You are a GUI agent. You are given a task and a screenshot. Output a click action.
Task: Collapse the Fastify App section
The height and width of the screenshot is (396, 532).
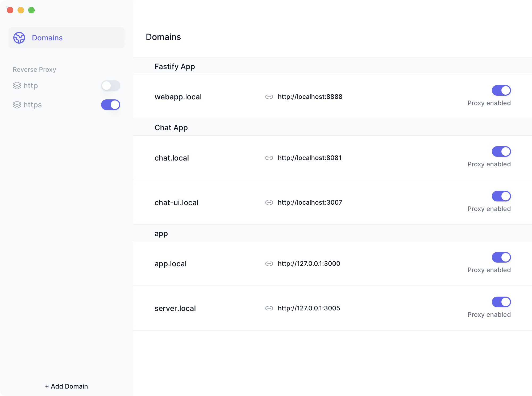pos(174,66)
